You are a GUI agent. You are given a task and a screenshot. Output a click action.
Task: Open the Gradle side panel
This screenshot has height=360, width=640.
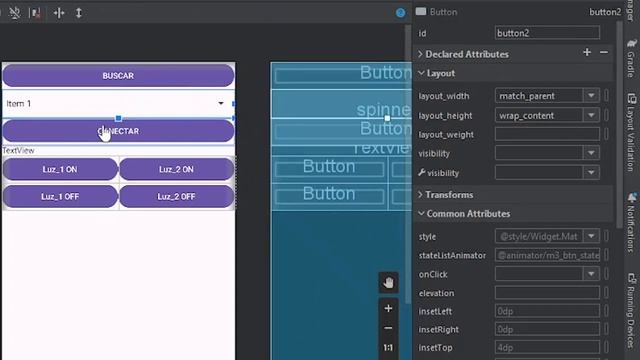point(631,58)
